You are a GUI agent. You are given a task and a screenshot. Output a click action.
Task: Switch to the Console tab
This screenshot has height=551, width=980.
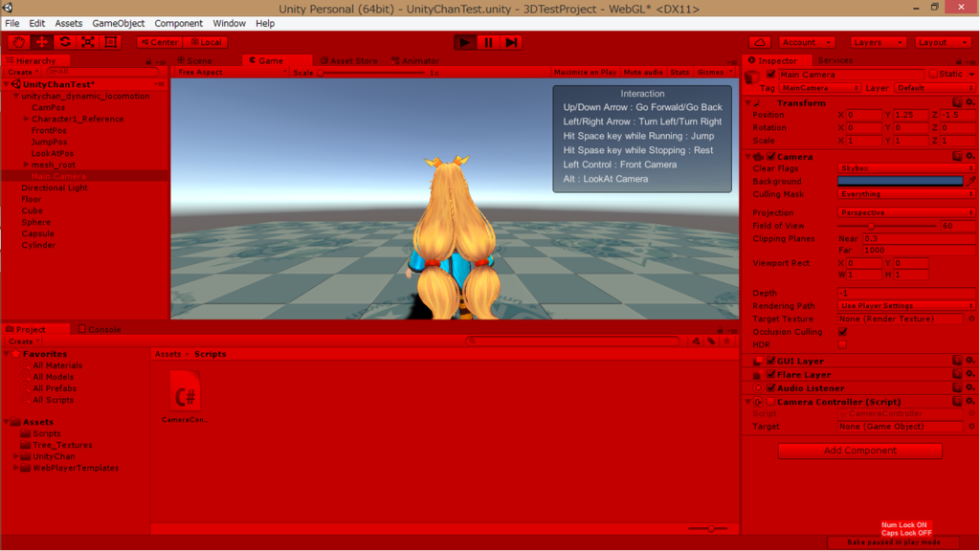100,329
